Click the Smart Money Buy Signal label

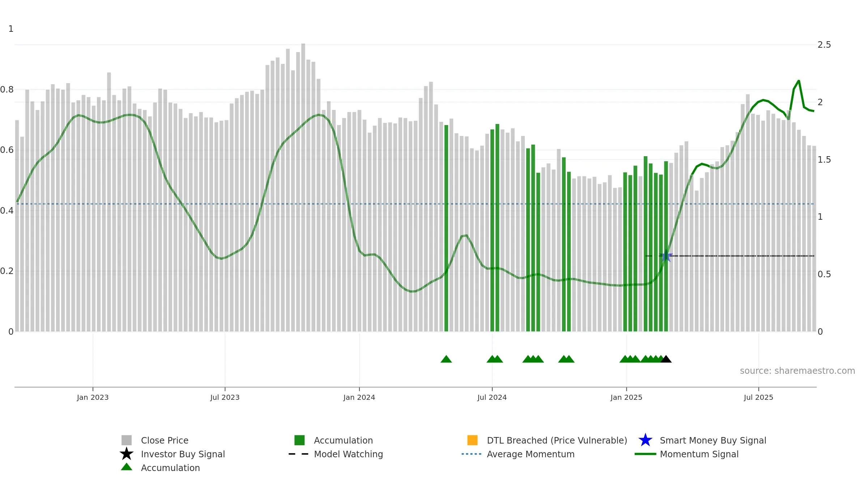(x=713, y=440)
